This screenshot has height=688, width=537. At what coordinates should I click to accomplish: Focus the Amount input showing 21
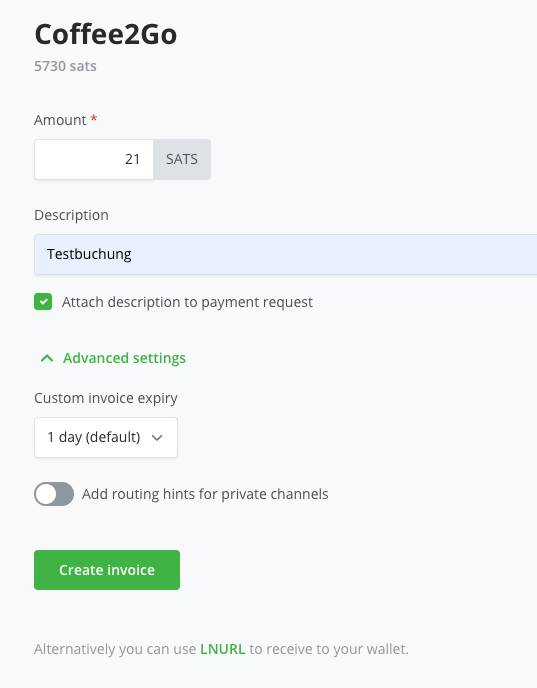pyautogui.click(x=94, y=159)
